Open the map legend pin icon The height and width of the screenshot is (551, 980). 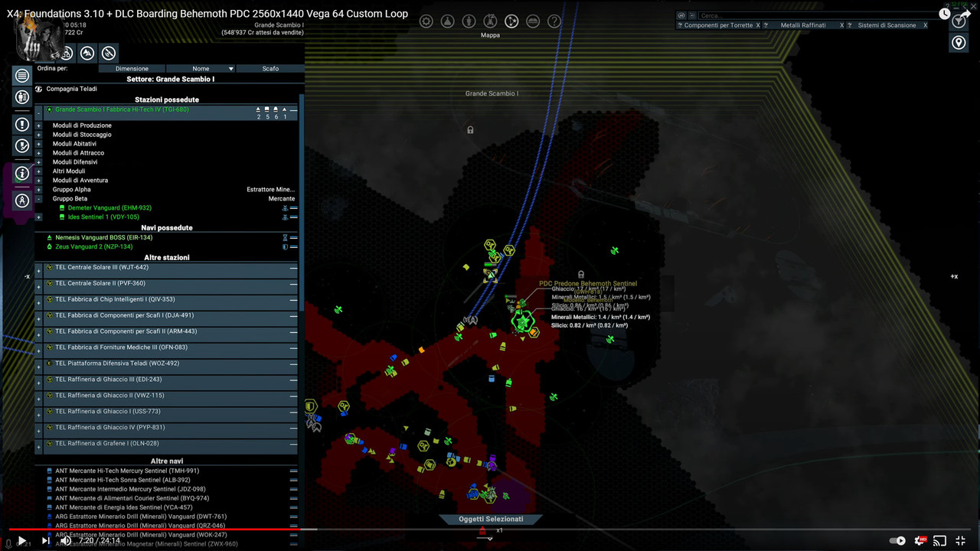pos(959,43)
